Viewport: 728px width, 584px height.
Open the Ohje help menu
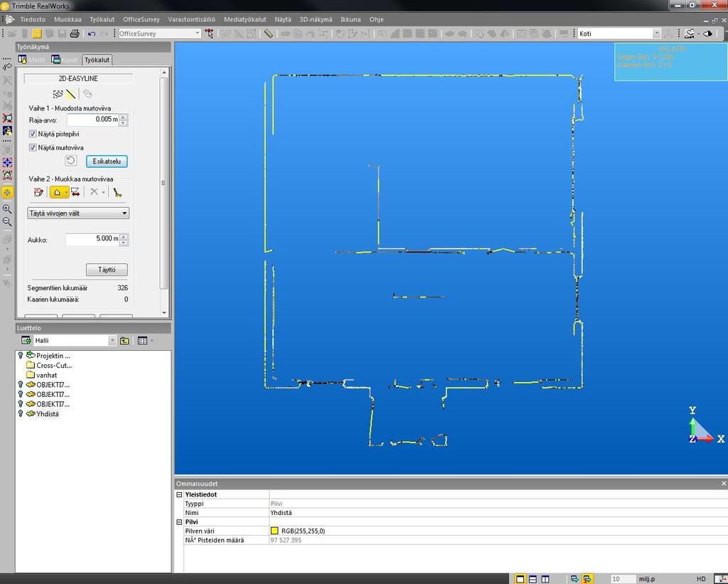click(x=376, y=19)
